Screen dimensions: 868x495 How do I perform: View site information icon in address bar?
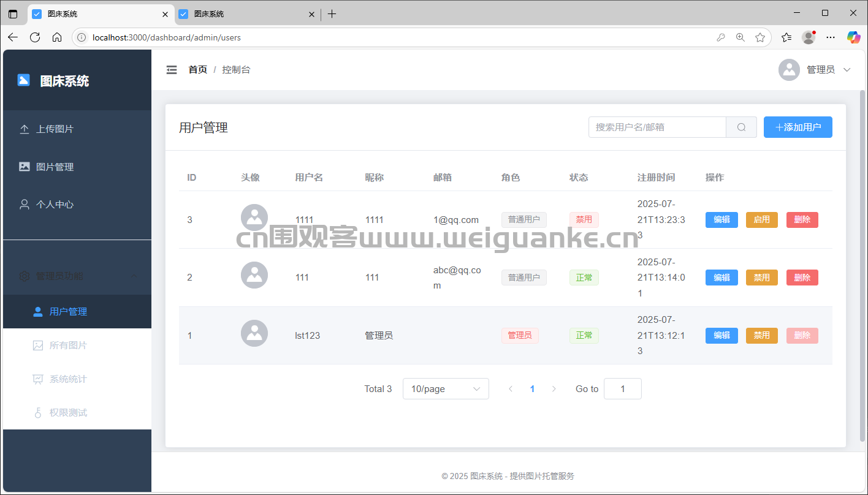click(x=82, y=37)
